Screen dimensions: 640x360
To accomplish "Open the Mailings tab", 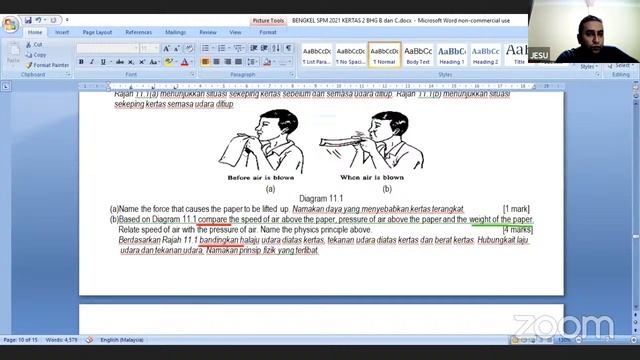I will coord(176,32).
